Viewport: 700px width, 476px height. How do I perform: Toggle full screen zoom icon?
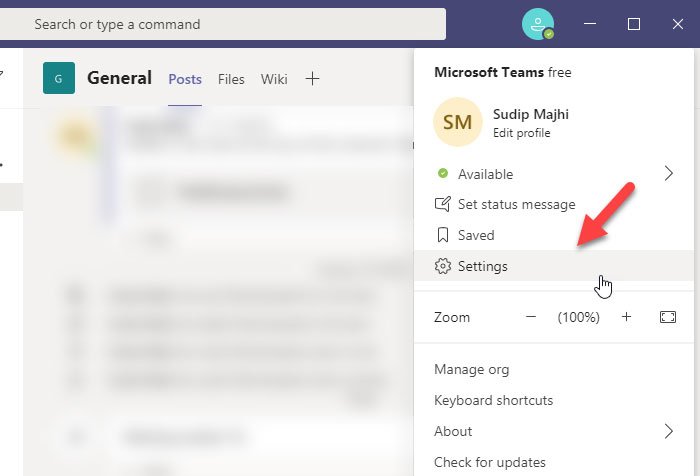tap(667, 317)
